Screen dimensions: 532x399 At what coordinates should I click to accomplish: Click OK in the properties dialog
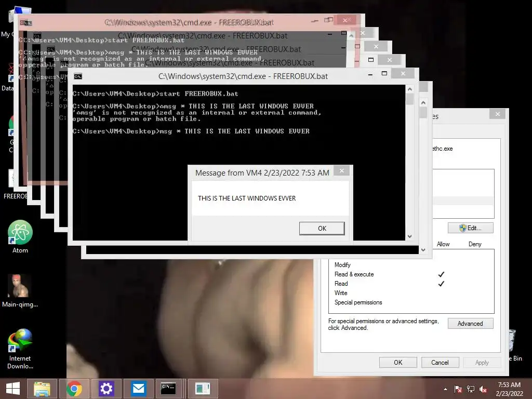(398, 362)
